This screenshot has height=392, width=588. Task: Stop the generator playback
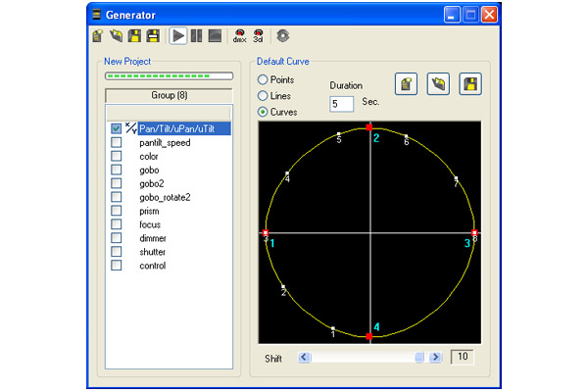coord(215,36)
